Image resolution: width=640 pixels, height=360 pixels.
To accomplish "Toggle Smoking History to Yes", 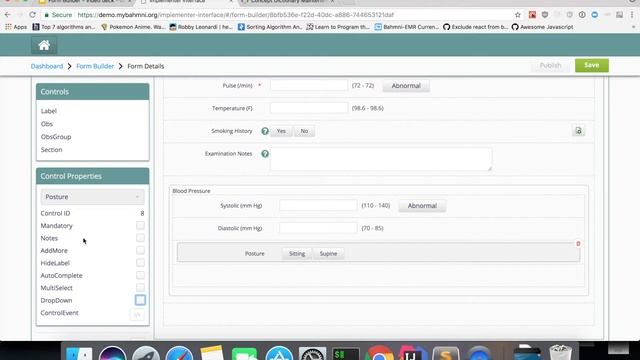I will [281, 131].
